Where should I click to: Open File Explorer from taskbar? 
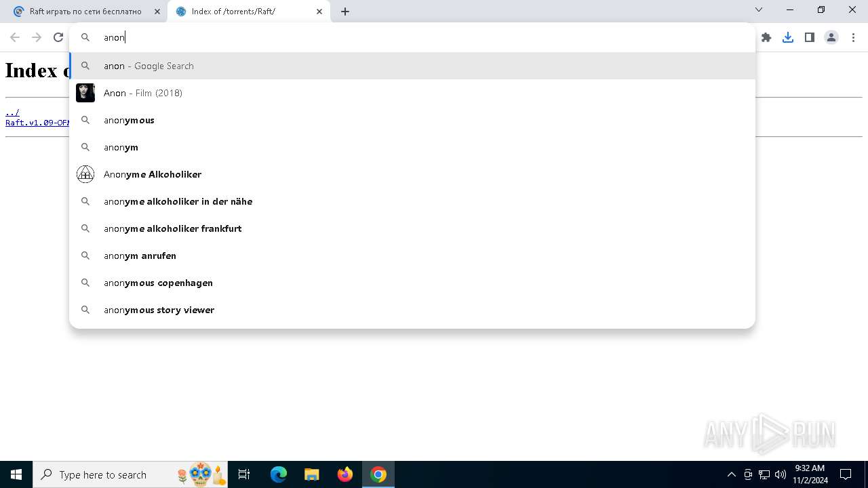(312, 474)
